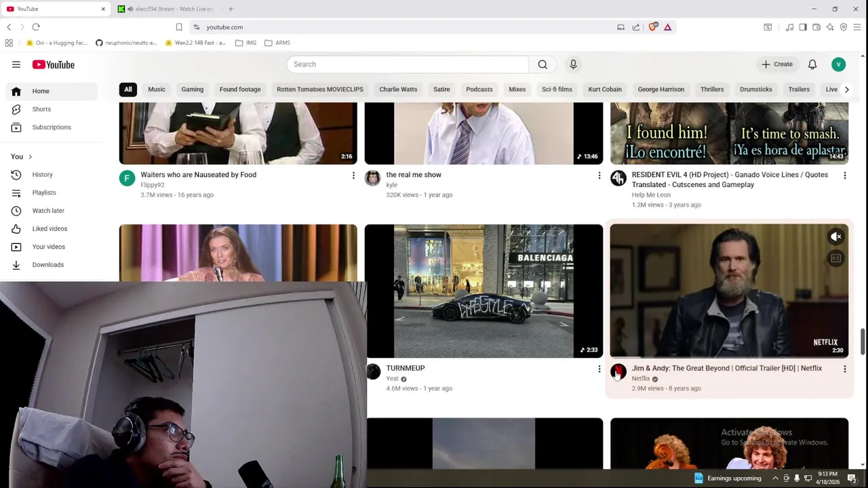Screen dimensions: 868x488
Task: Toggle the browser sidebar panel
Action: coord(803,27)
